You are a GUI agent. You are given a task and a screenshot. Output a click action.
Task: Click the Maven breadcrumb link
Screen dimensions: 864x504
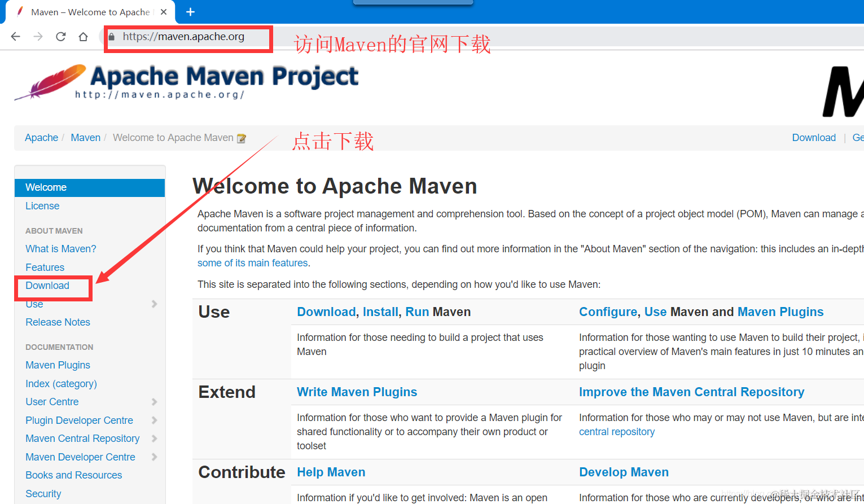86,138
